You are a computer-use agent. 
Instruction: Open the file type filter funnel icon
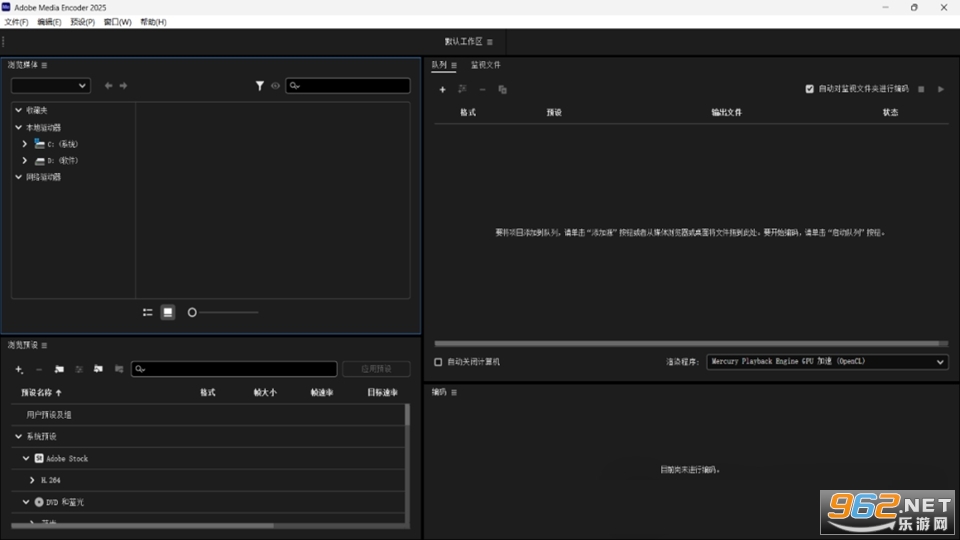click(260, 86)
